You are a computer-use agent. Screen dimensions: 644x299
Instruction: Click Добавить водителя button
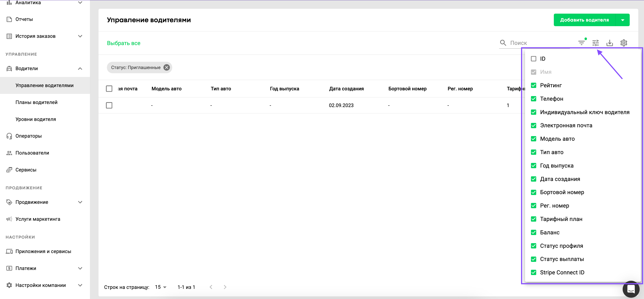tap(584, 20)
